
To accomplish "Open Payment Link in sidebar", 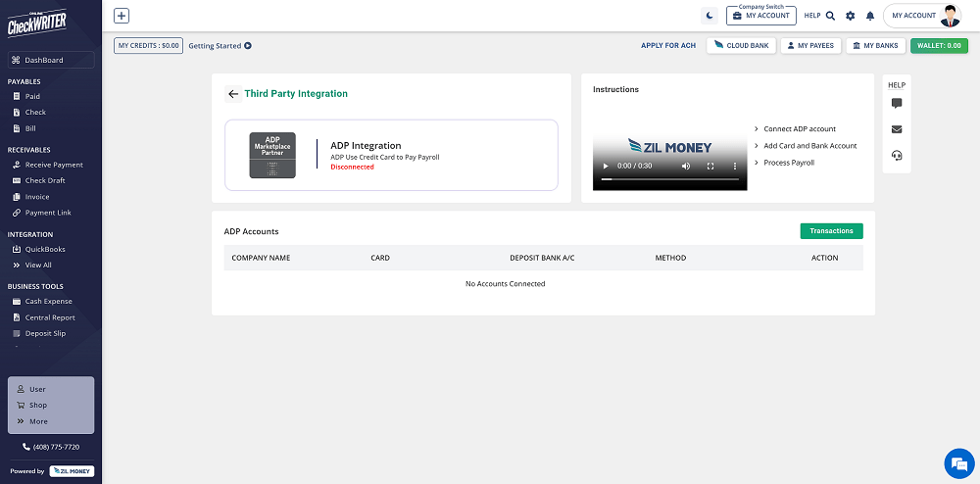I will tap(48, 213).
